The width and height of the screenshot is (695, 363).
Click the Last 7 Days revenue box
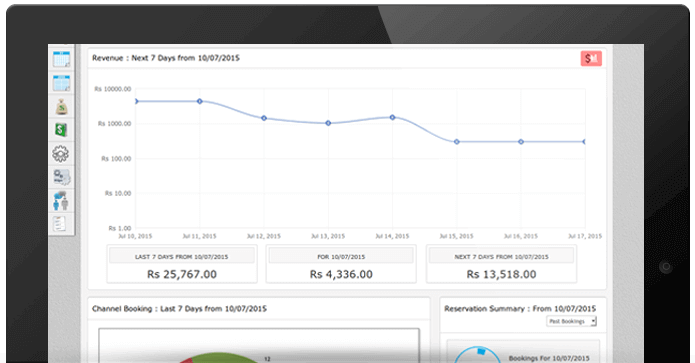tap(182, 264)
